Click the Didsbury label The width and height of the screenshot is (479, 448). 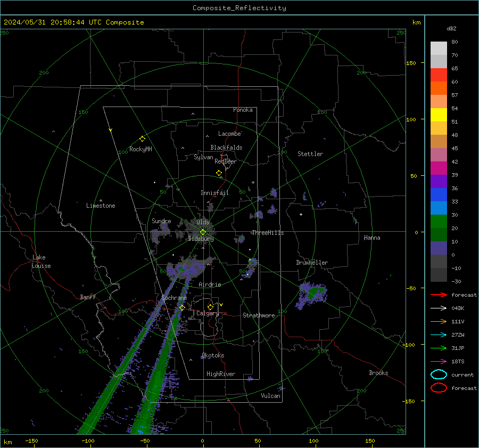pyautogui.click(x=201, y=239)
